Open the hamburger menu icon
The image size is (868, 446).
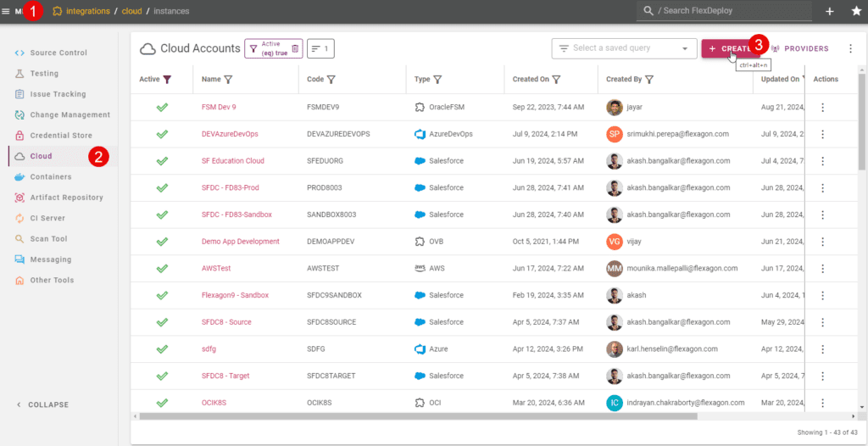[x=6, y=11]
